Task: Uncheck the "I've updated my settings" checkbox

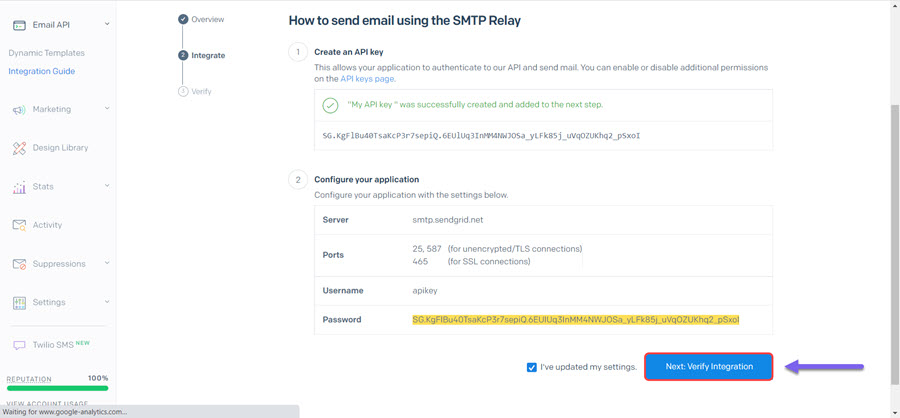Action: pyautogui.click(x=532, y=367)
